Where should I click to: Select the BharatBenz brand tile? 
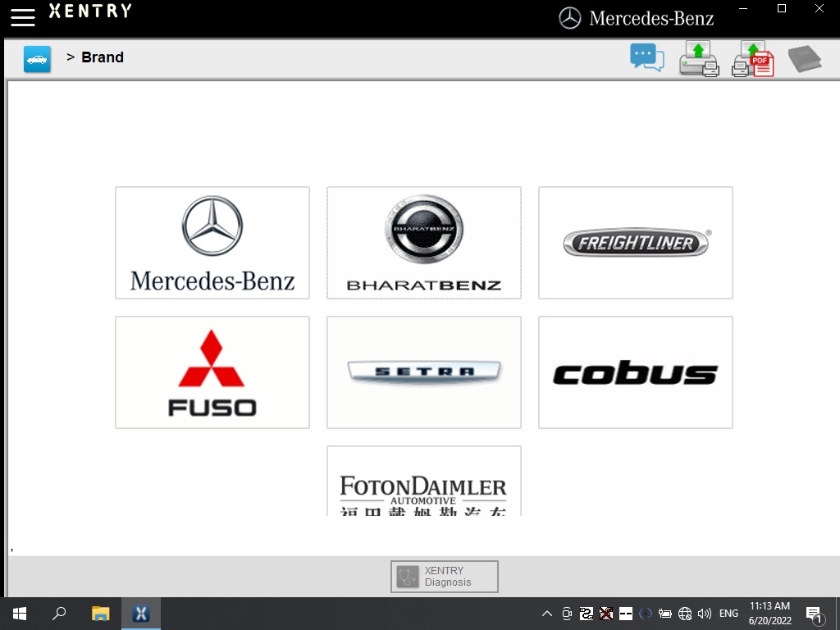(x=424, y=243)
